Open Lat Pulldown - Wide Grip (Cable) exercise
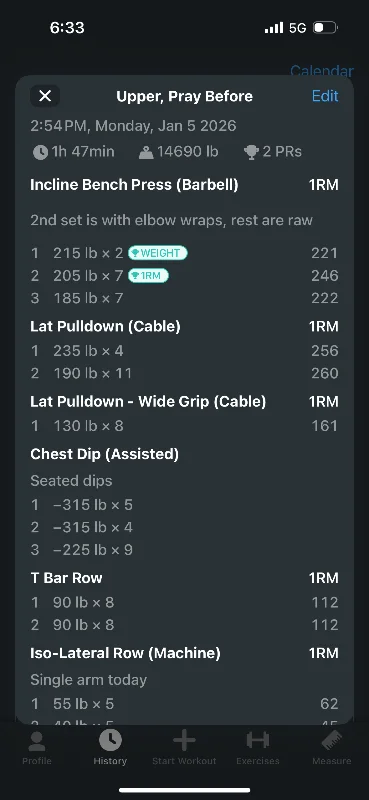This screenshot has width=369, height=800. 148,402
